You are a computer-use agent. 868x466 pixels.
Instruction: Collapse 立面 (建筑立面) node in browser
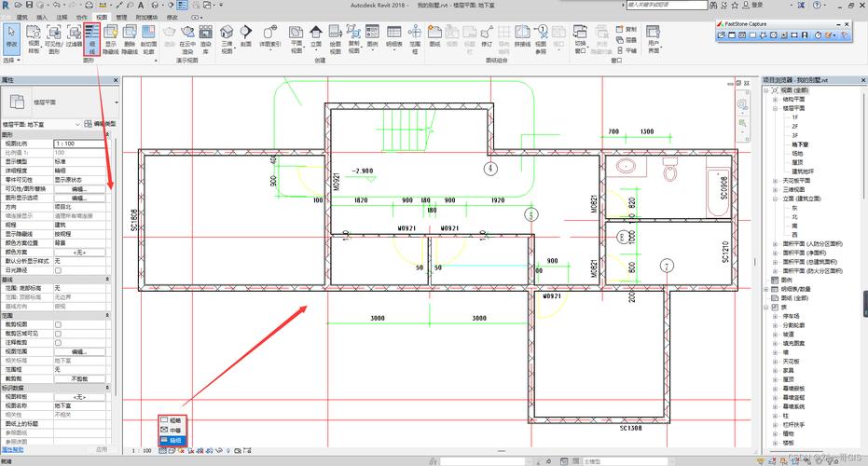pyautogui.click(x=775, y=199)
